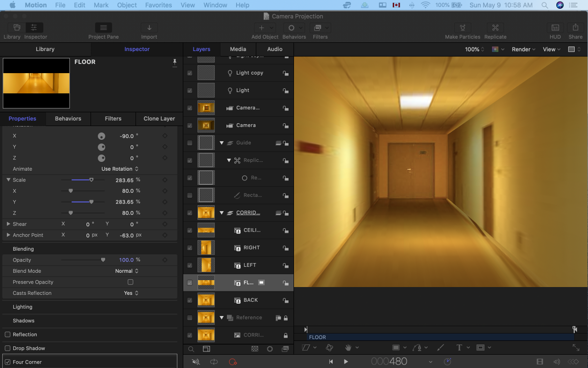Screen dimensions: 588x368
Task: Enable the Guide group checkbox
Action: click(x=190, y=143)
